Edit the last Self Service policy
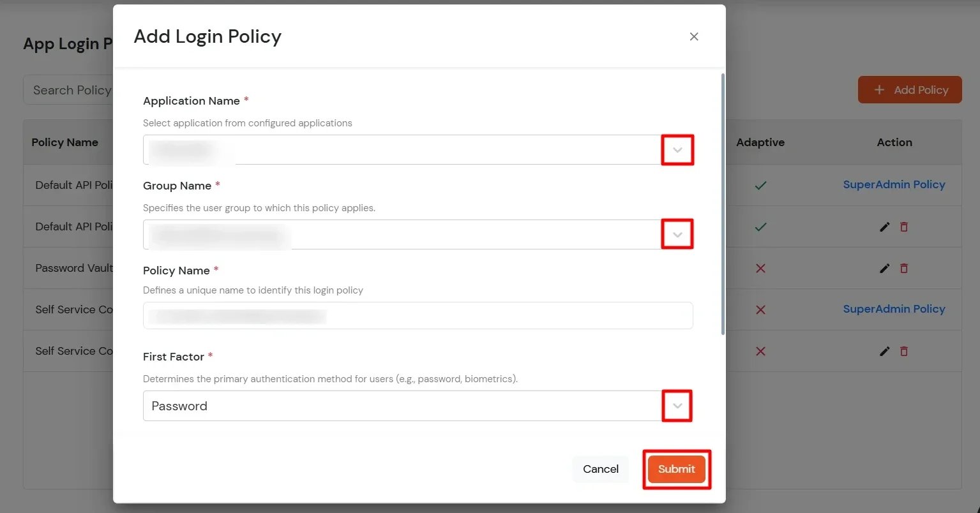 point(884,351)
